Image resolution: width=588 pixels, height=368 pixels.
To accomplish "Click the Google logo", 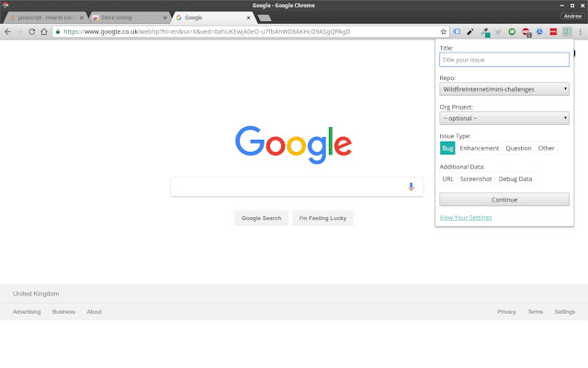I will click(293, 144).
